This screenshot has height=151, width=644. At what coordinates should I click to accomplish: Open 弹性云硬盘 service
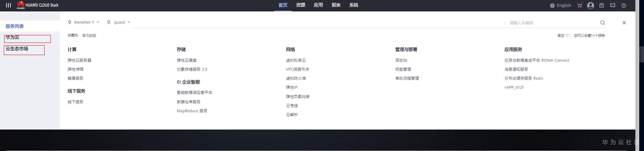(x=187, y=60)
